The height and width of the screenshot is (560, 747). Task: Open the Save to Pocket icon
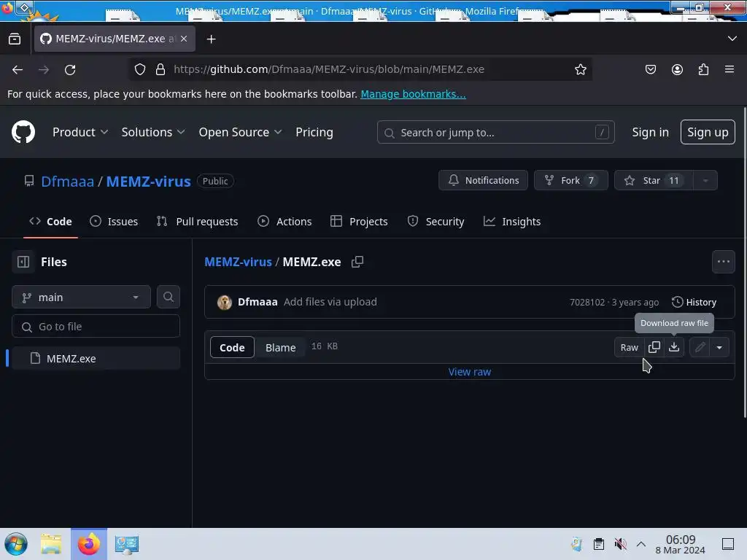pos(650,69)
